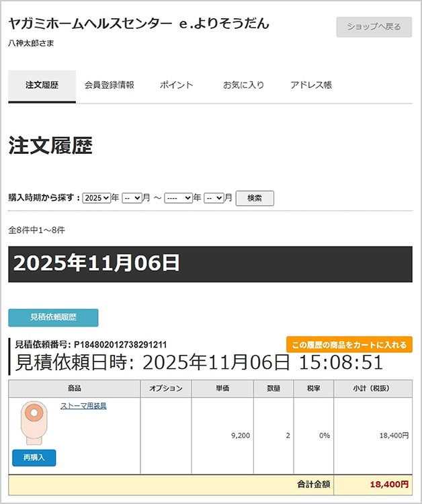Click the unit price 9,200 cell
This screenshot has width=422, height=504.
pos(222,435)
